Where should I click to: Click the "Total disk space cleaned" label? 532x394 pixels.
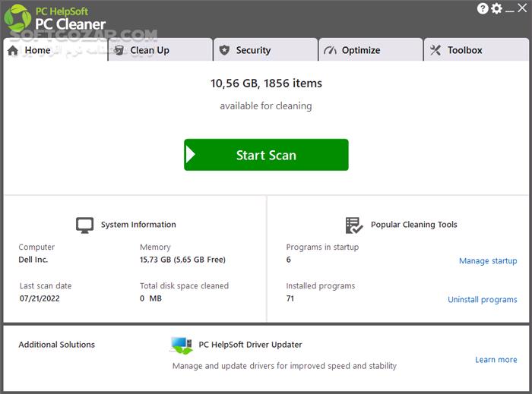pyautogui.click(x=184, y=286)
